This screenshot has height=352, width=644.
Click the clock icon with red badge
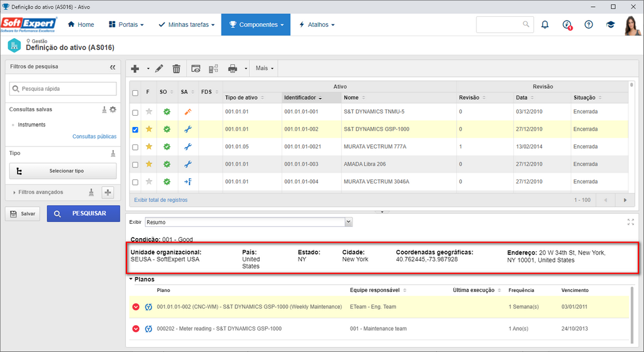point(567,25)
